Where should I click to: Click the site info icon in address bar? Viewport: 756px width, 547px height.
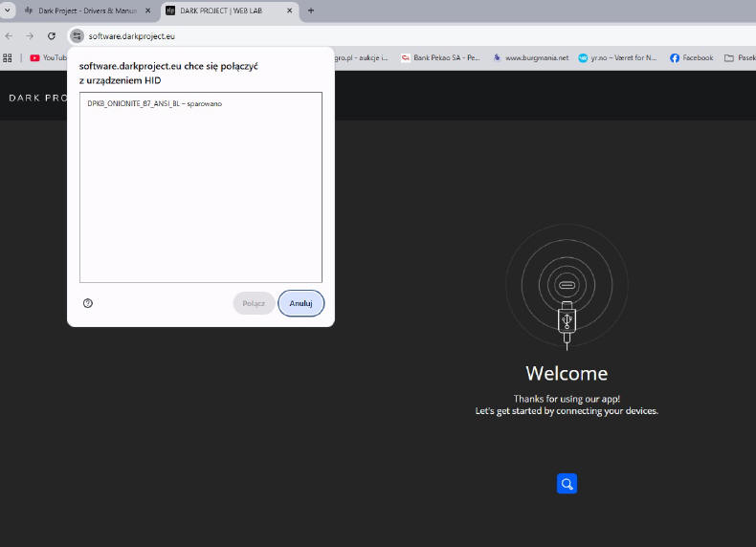click(x=77, y=35)
